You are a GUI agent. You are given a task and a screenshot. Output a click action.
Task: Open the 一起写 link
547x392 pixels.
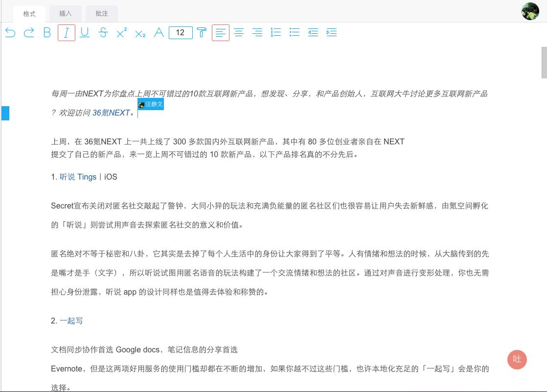71,321
